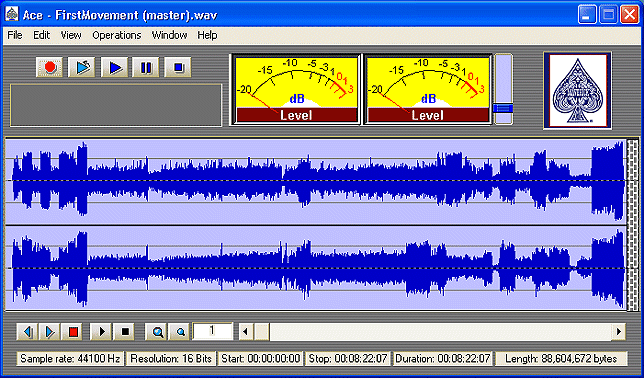Click the Duration: 00:08:22:07 status field
Screen dimensions: 644x378
442,359
